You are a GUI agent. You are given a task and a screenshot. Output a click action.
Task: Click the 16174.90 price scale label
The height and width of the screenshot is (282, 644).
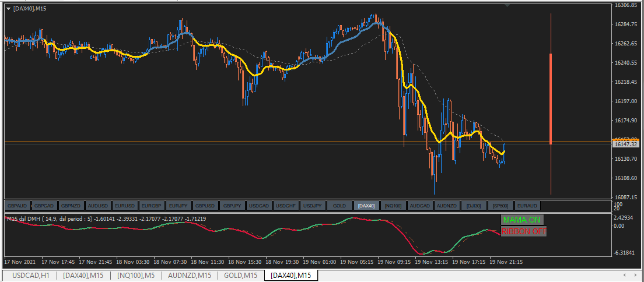click(625, 120)
